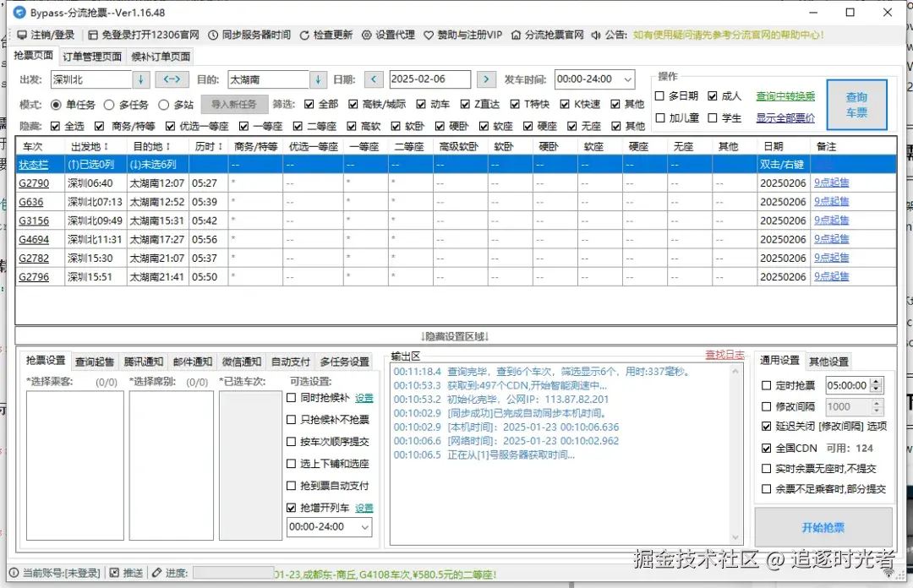Select the 多任务 radio button

pos(109,105)
